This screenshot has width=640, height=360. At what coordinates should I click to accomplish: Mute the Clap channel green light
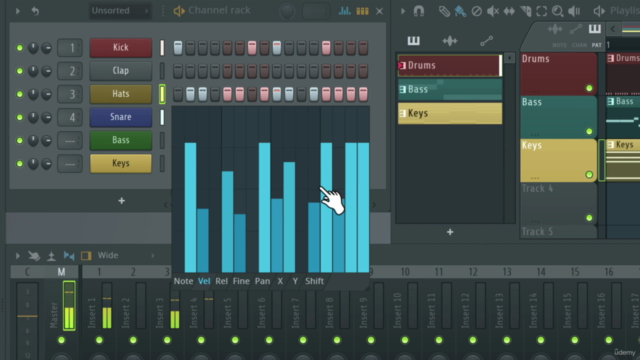click(x=19, y=71)
